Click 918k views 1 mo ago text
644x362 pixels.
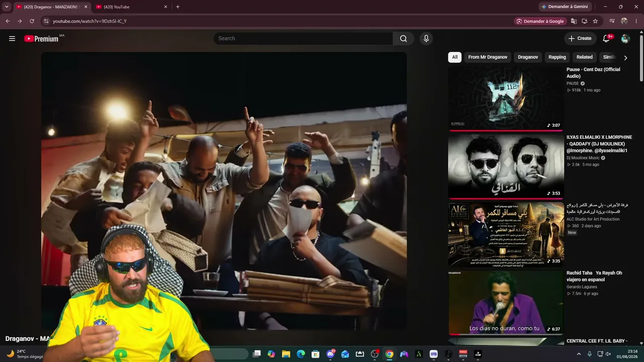pyautogui.click(x=584, y=90)
